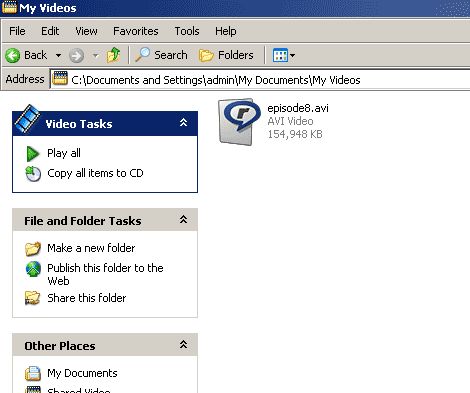Click the green Back arrow icon

[x=13, y=55]
